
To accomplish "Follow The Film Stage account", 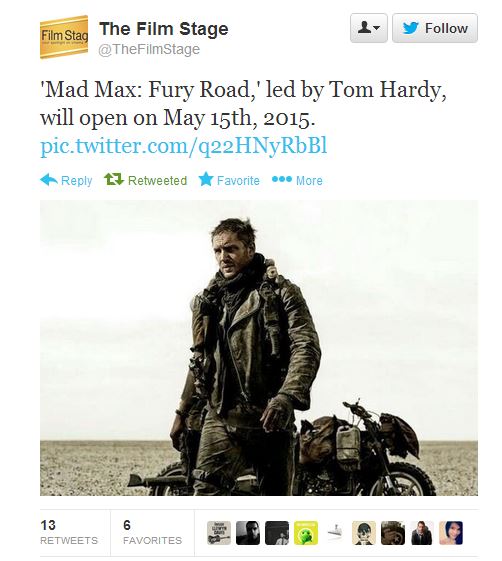I will 435,28.
